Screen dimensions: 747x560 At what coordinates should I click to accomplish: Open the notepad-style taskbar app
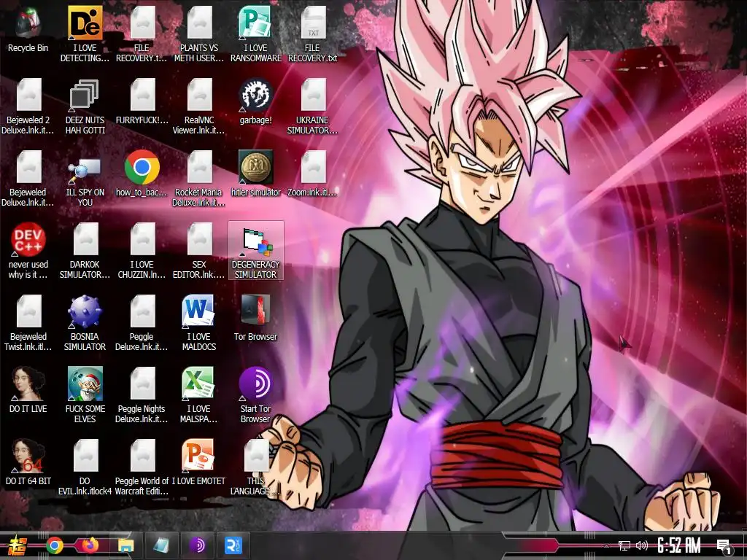[161, 545]
